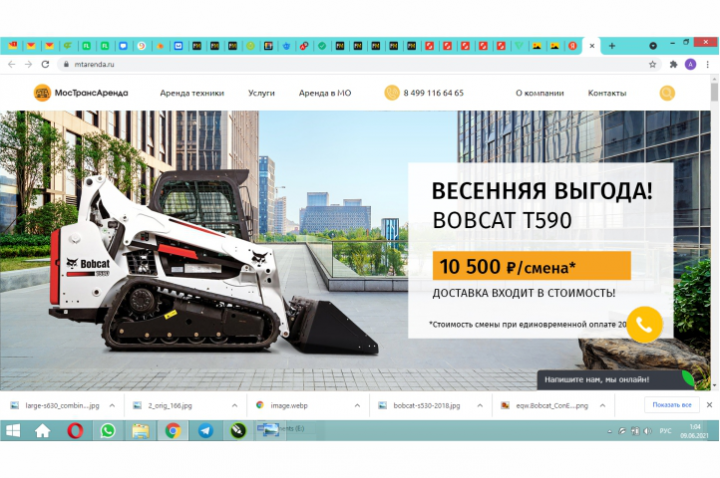Expand options for 2_orig_166.jpg download

click(234, 405)
